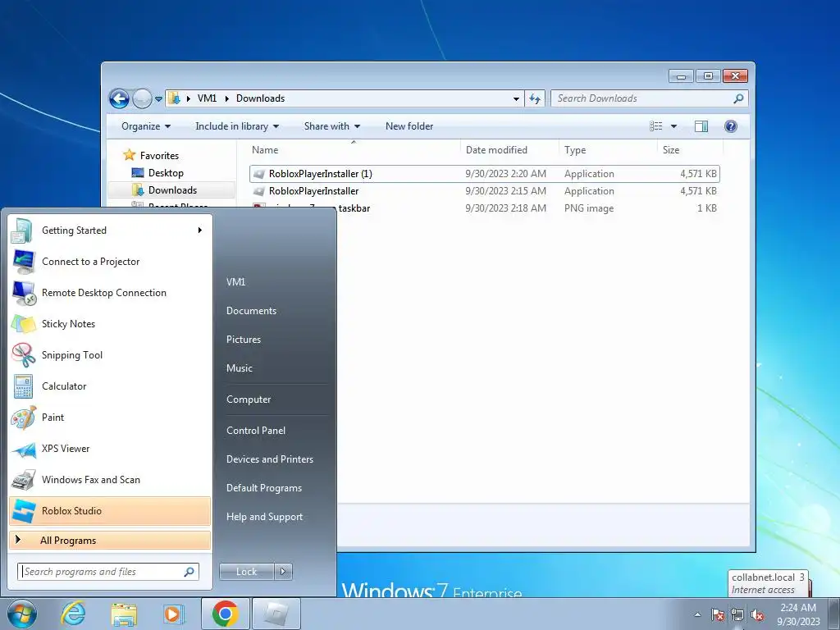Open the view options dropdown arrow
This screenshot has height=630, width=840.
tap(674, 126)
